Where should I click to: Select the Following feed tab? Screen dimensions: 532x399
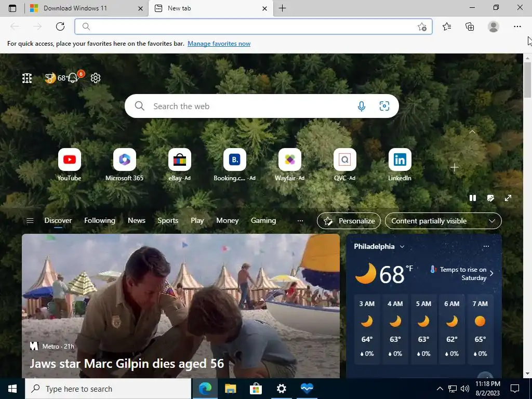click(x=100, y=220)
